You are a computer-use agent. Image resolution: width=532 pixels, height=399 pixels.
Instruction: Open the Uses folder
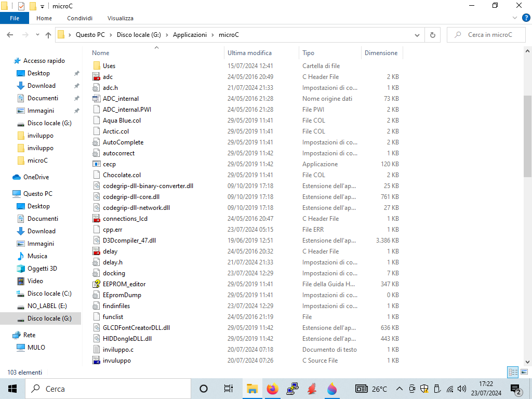109,66
